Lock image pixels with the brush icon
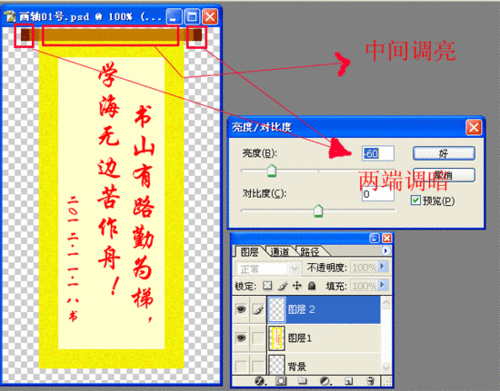This screenshot has height=391, width=500. tap(282, 286)
